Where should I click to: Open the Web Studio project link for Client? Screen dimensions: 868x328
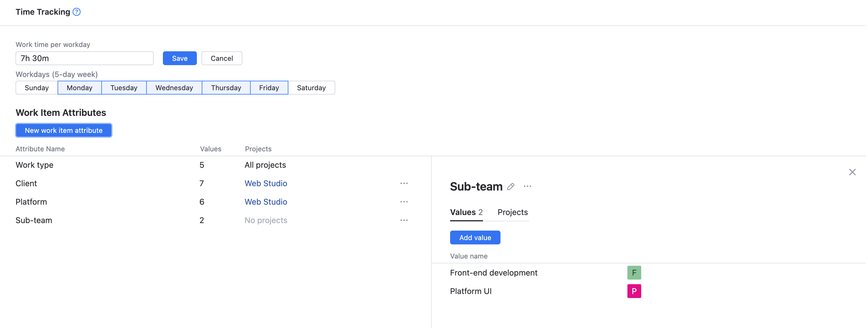click(x=266, y=183)
